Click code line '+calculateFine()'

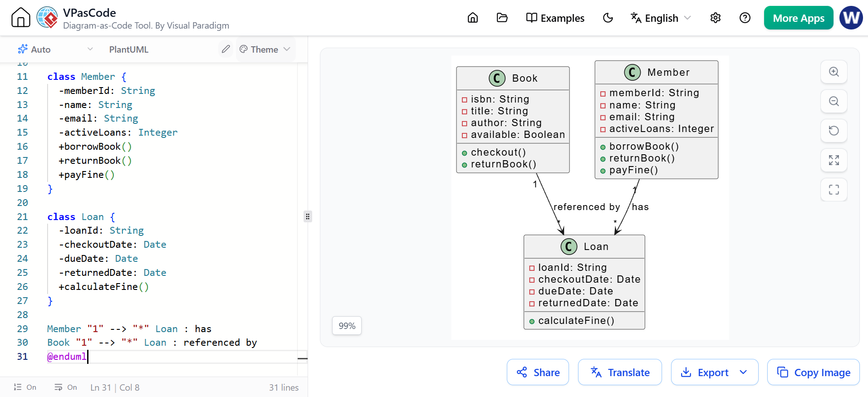pos(104,287)
